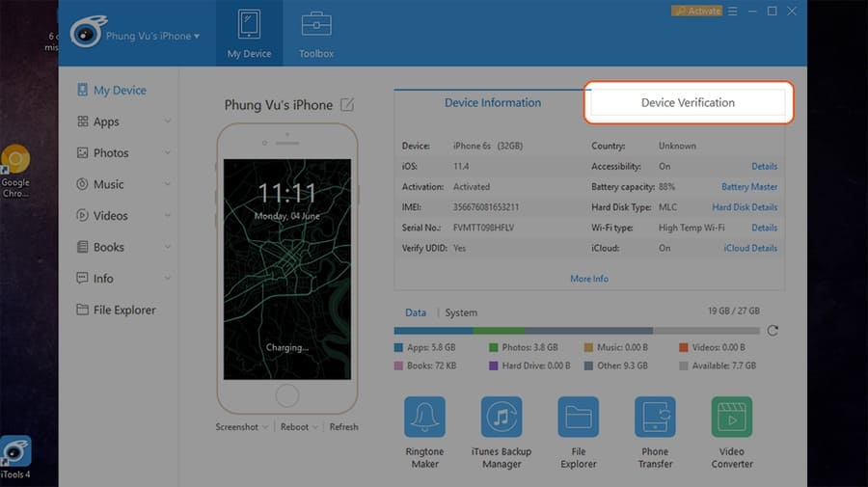The height and width of the screenshot is (487, 868).
Task: Open the hamburger menu icon
Action: click(x=732, y=11)
